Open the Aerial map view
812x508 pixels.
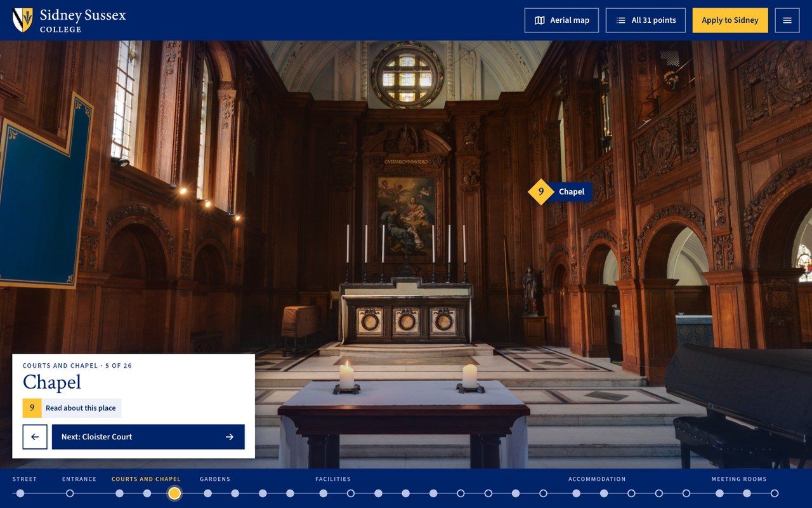561,20
